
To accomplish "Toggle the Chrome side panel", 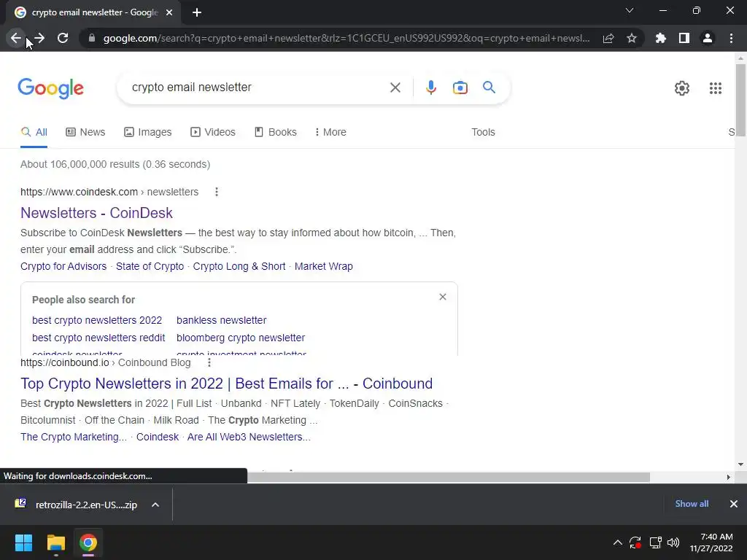I will [684, 38].
